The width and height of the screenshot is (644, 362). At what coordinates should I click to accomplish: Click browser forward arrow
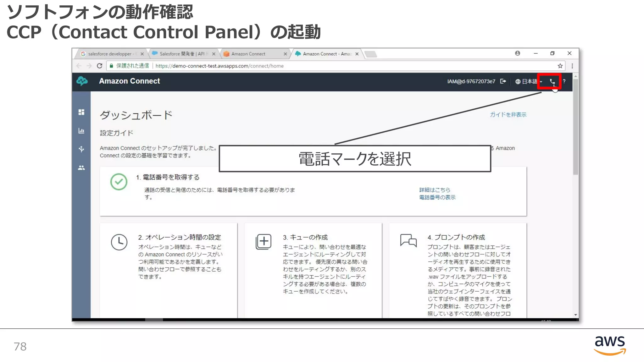pos(89,66)
